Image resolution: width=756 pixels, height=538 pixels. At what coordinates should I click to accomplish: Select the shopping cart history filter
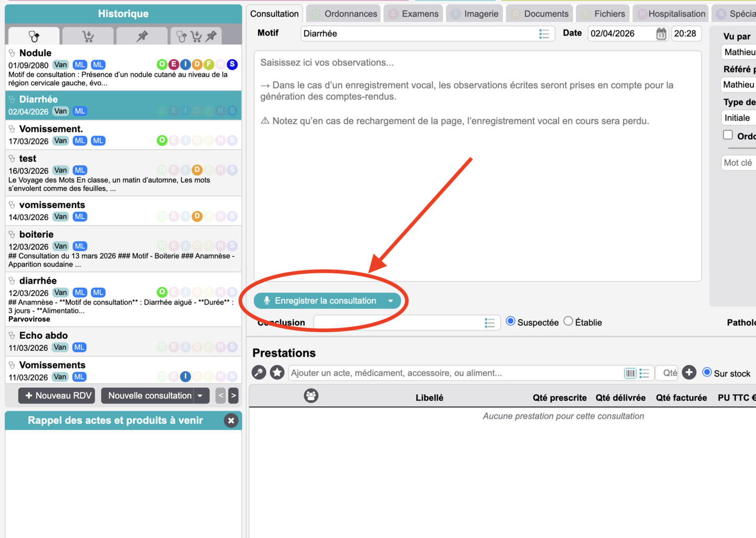pos(88,36)
